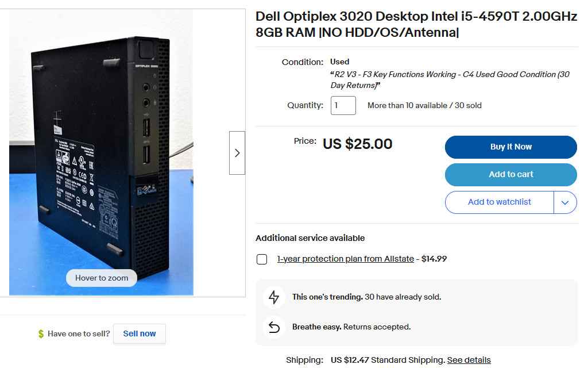
Task: Open the shipping See details link
Action: tap(469, 361)
